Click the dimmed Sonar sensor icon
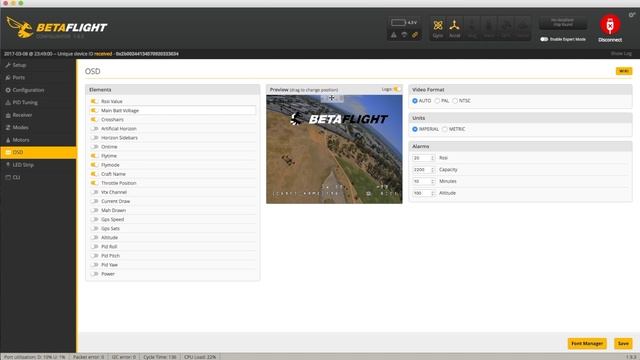Screen dimensions: 640x360 coord(522,26)
